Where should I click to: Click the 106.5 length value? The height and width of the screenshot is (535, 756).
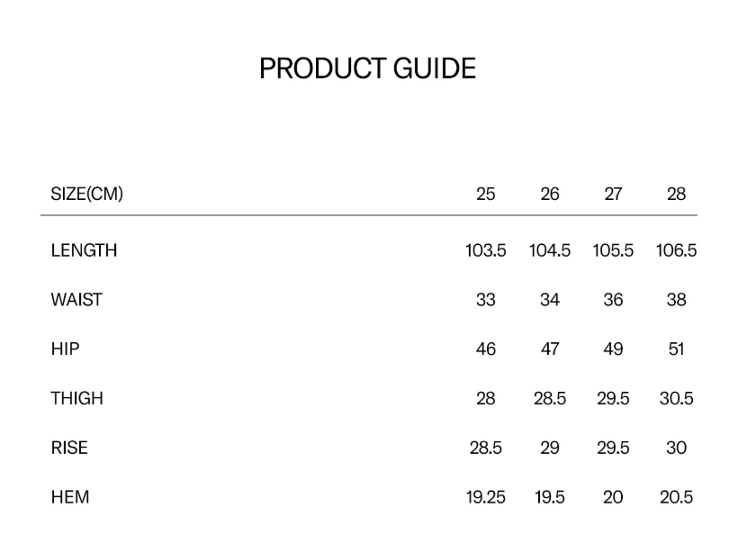point(676,250)
